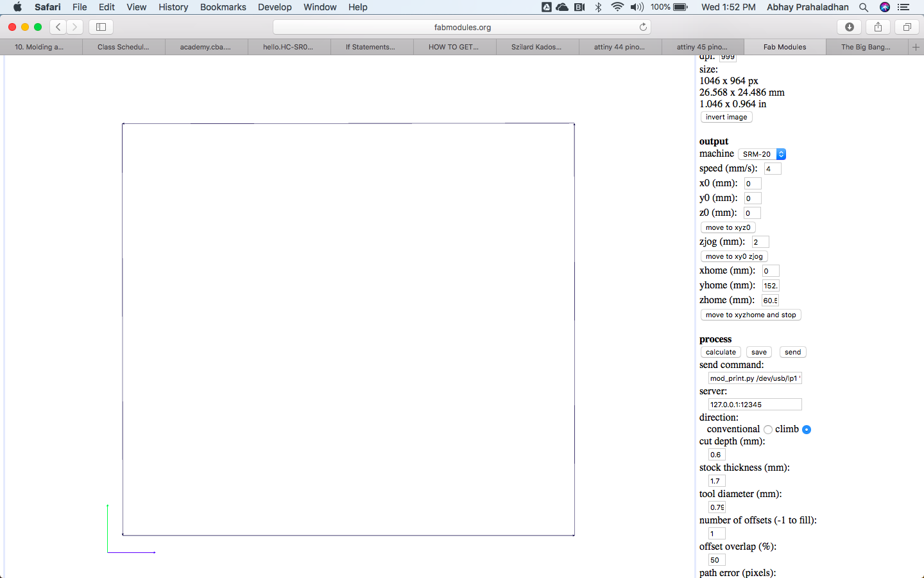Click the Wed 1:52 PM clock
This screenshot has height=578, width=924.
click(728, 7)
